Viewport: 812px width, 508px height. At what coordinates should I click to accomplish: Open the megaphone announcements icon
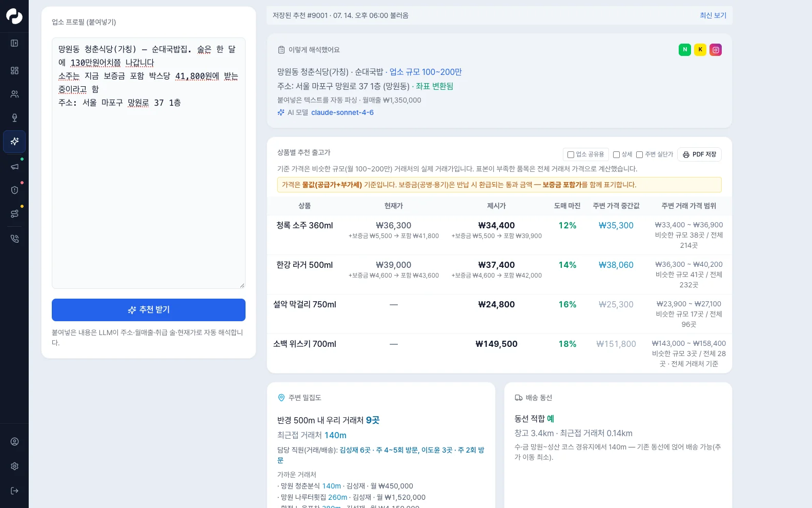tap(14, 166)
